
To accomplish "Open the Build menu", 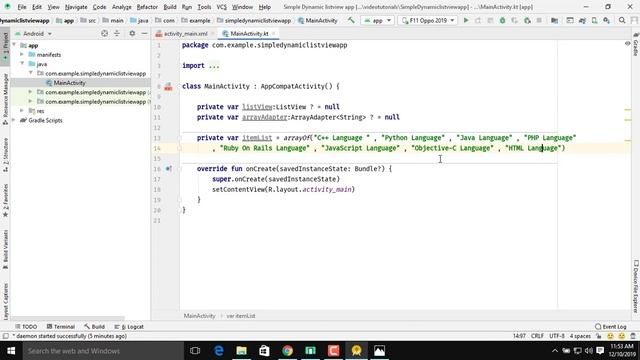I will (170, 7).
